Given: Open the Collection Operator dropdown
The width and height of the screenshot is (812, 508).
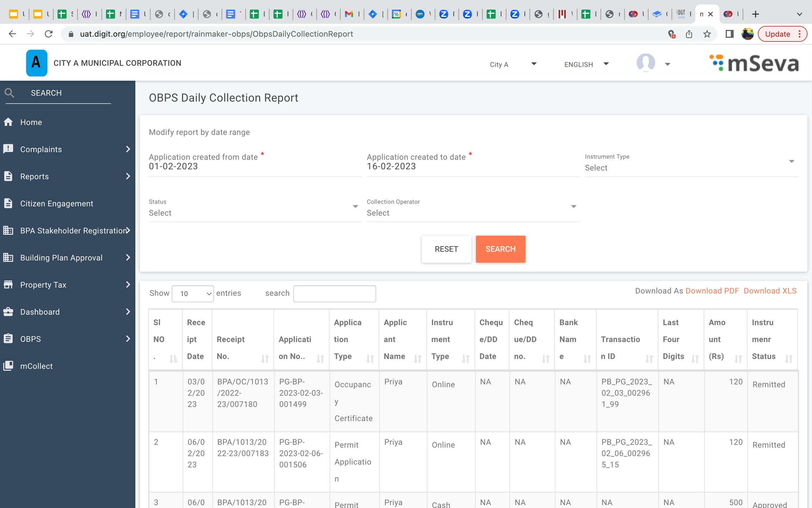Looking at the screenshot, I should point(473,212).
